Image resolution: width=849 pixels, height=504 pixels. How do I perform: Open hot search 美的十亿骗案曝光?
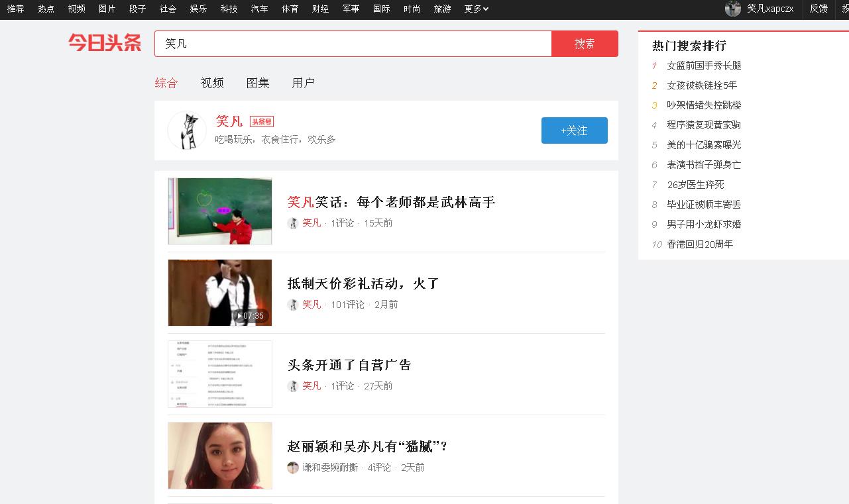704,145
